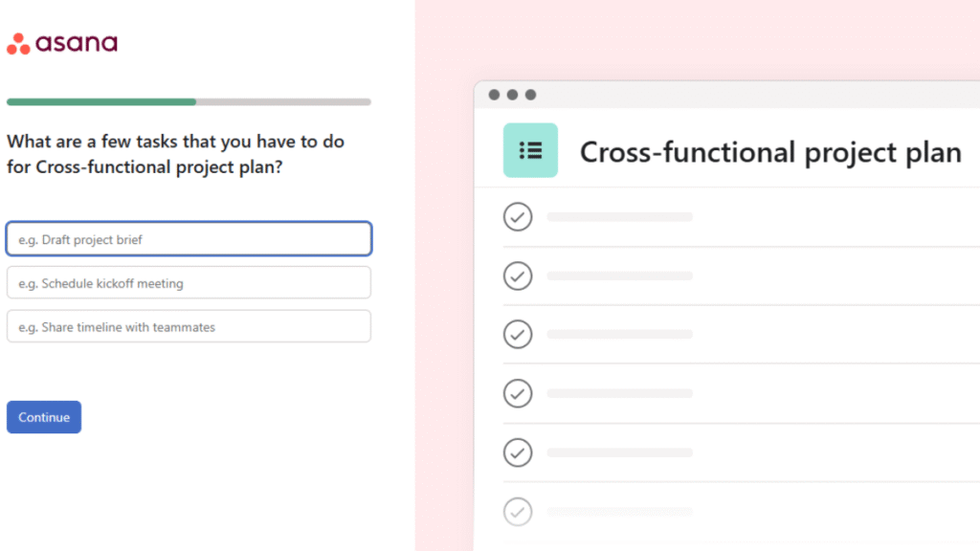
Task: Click the rightmost window dot icon
Action: (x=531, y=95)
